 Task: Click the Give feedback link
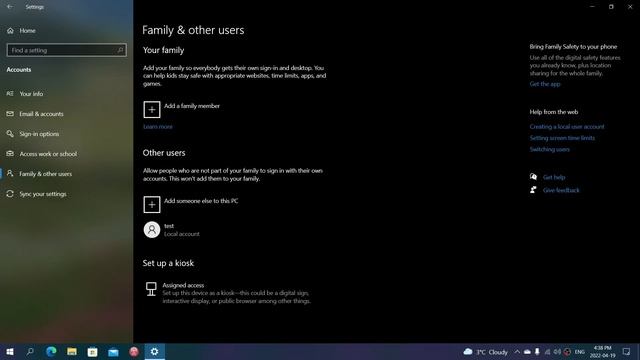[561, 190]
